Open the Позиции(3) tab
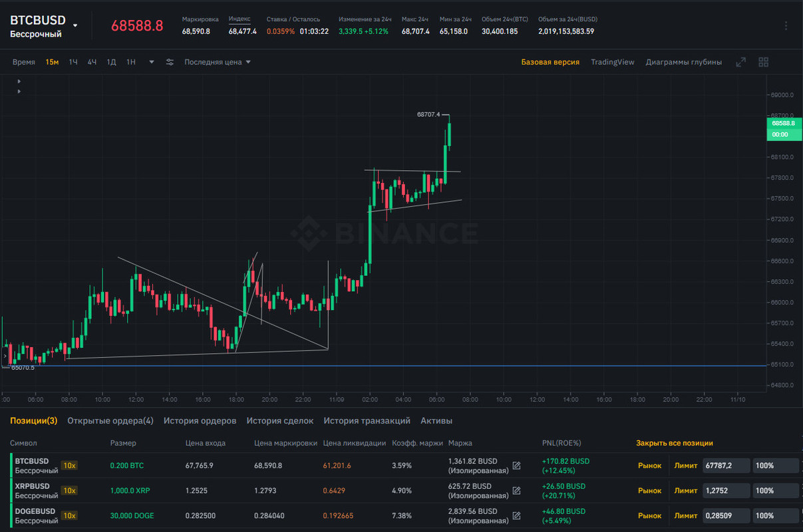Screen dimensions: 803x532 (34, 420)
